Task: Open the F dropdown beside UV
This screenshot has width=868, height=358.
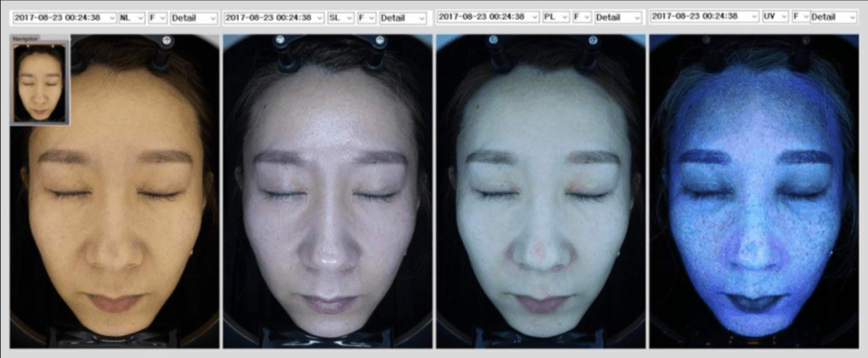Action: pyautogui.click(x=800, y=15)
